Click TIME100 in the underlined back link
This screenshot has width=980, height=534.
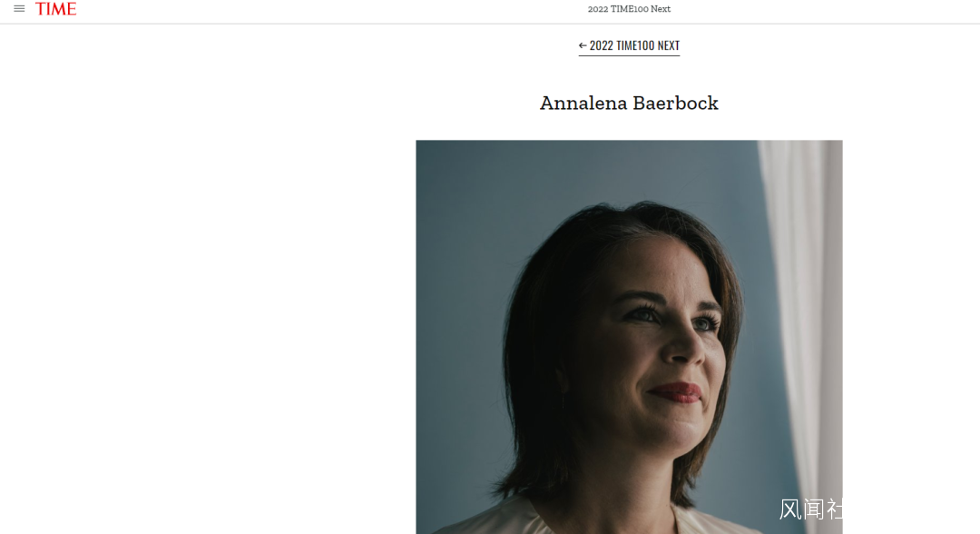(x=635, y=45)
